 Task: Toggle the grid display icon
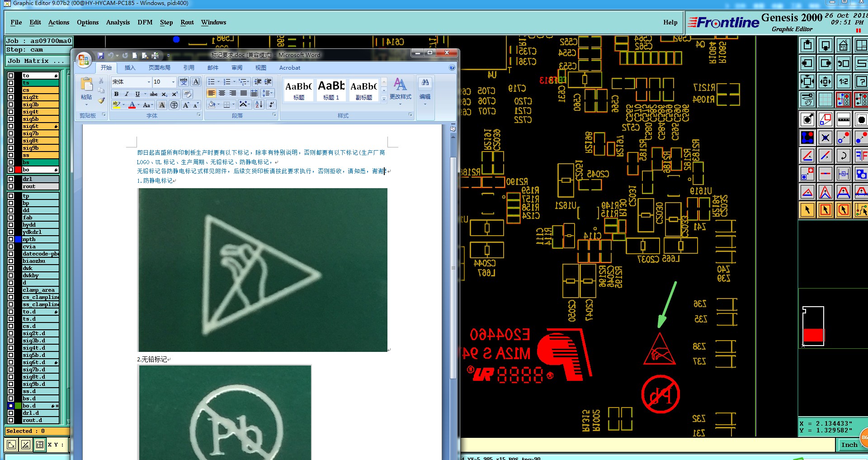(826, 99)
